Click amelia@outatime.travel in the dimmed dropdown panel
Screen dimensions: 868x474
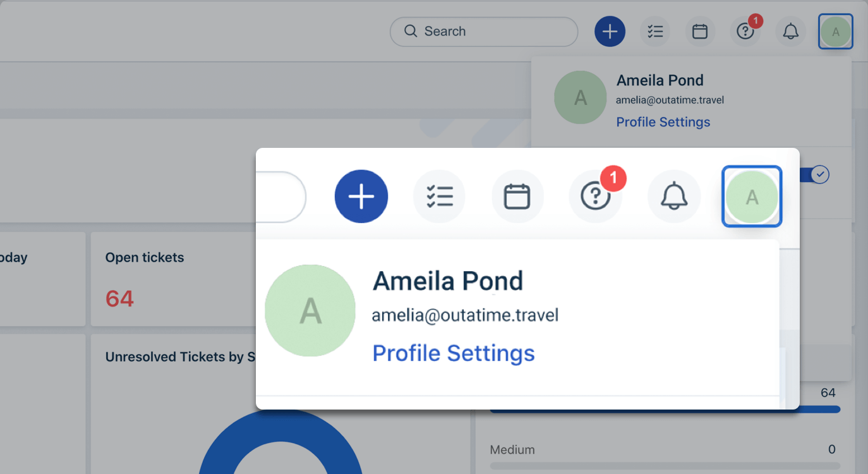[x=670, y=100]
